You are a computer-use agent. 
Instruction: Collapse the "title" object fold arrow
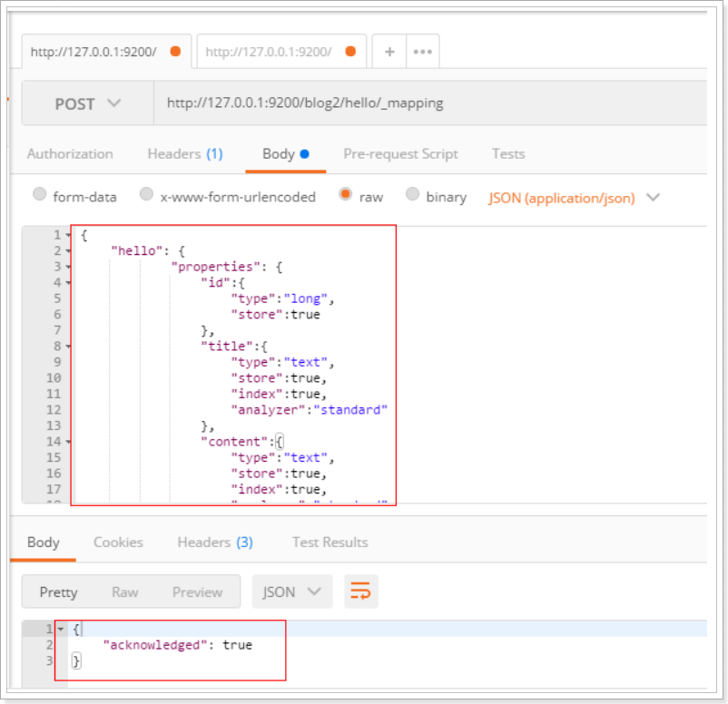[x=68, y=347]
